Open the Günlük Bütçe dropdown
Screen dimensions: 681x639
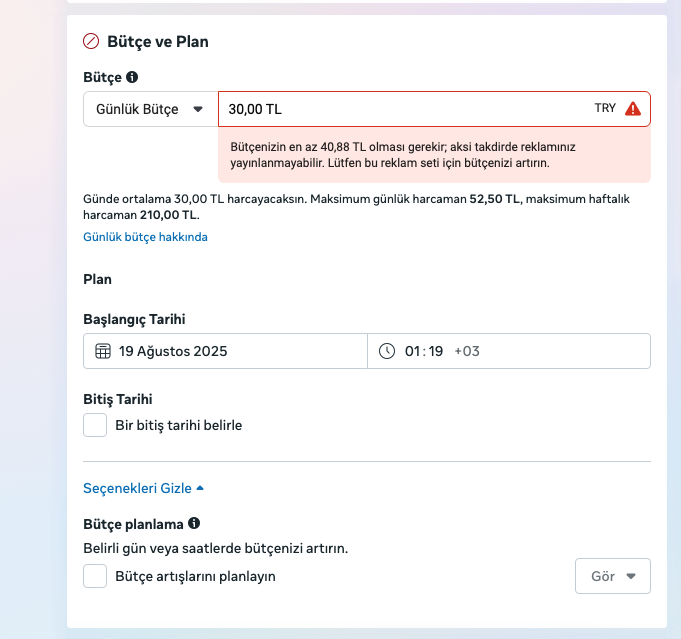pyautogui.click(x=150, y=109)
